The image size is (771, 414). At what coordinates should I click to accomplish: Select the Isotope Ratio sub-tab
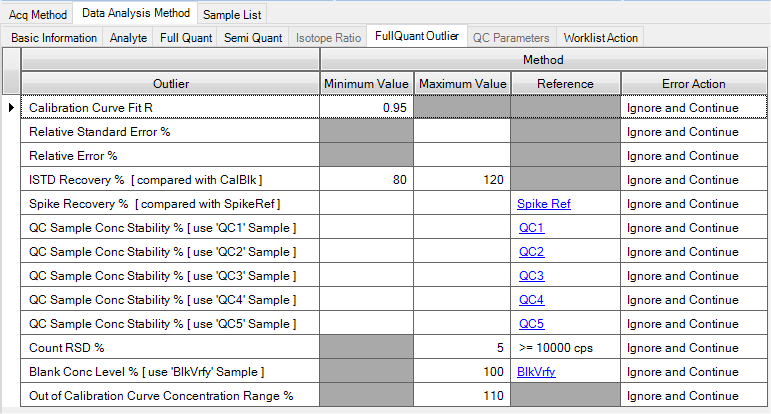click(328, 38)
